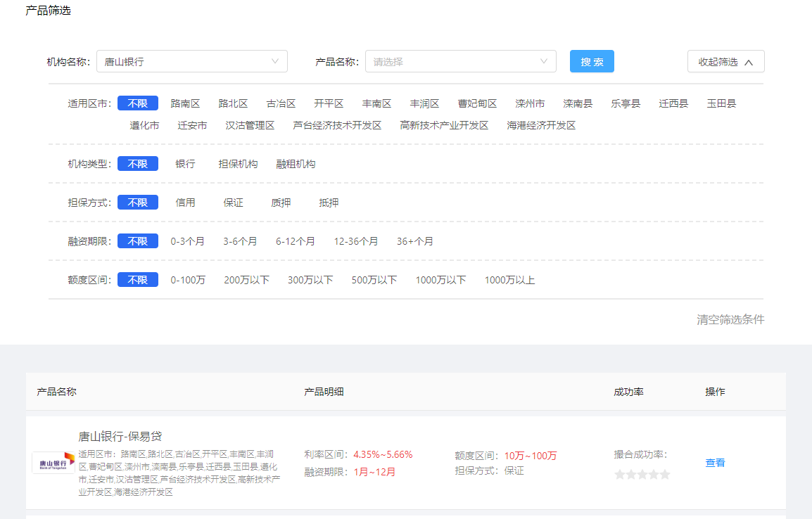This screenshot has height=519, width=812.
Task: Select 海港经济开发区 region filter
Action: pos(540,124)
